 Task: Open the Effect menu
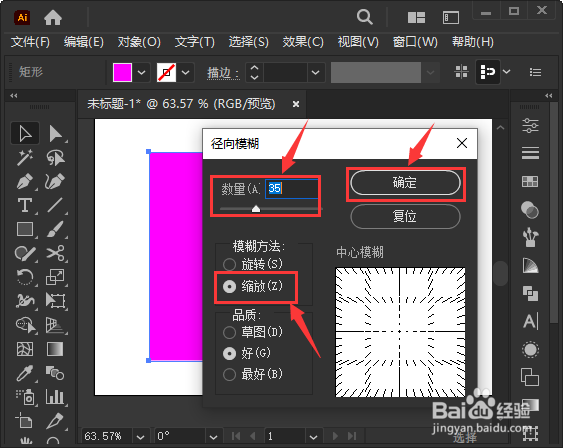(x=303, y=42)
